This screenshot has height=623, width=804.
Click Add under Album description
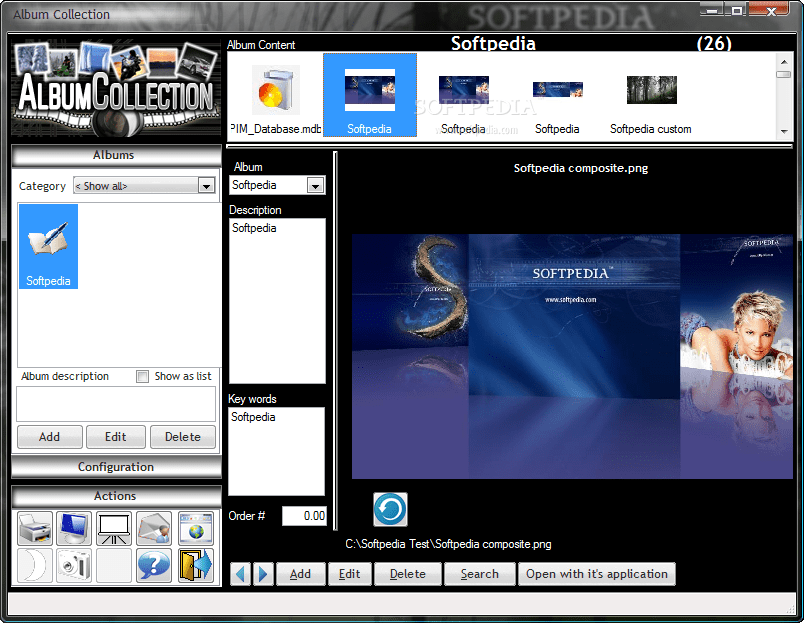coord(50,437)
